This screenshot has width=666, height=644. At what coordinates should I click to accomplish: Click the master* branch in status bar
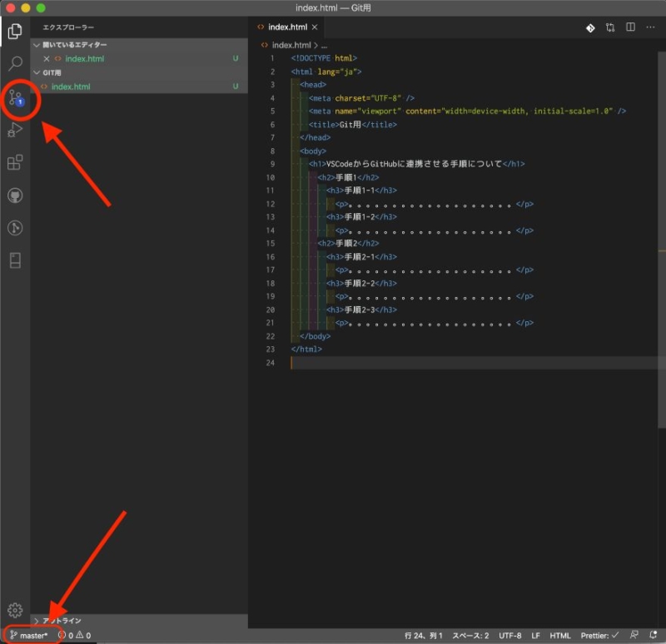tap(29, 636)
